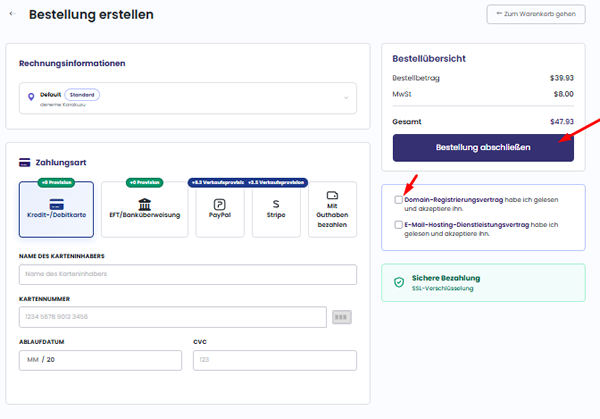Viewport: 600px width, 419px height.
Task: Click the card type icon beside Kartennummer
Action: tap(342, 317)
